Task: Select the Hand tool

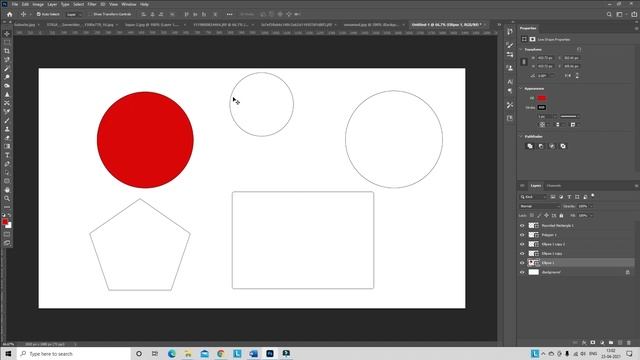Action: [7, 190]
